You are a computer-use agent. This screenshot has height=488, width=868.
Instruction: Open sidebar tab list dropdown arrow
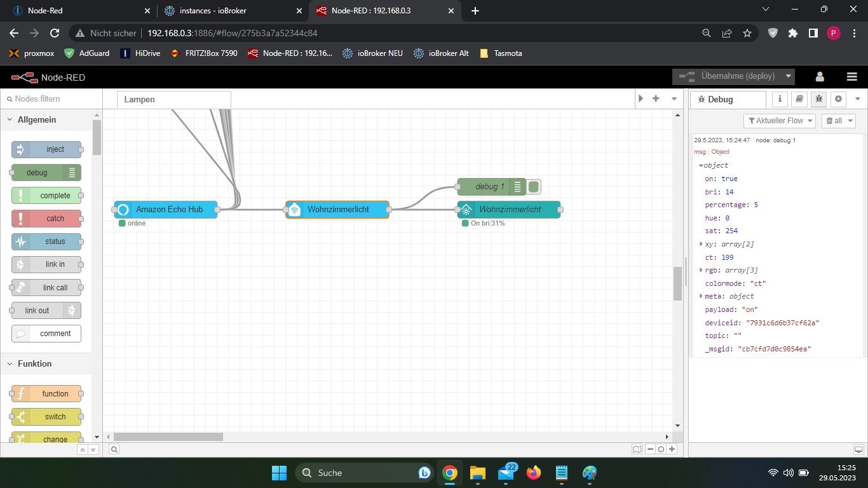click(857, 99)
